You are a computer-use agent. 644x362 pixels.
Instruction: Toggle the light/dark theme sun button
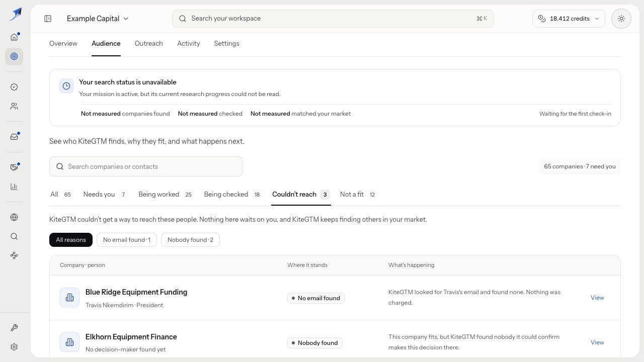[x=621, y=19]
